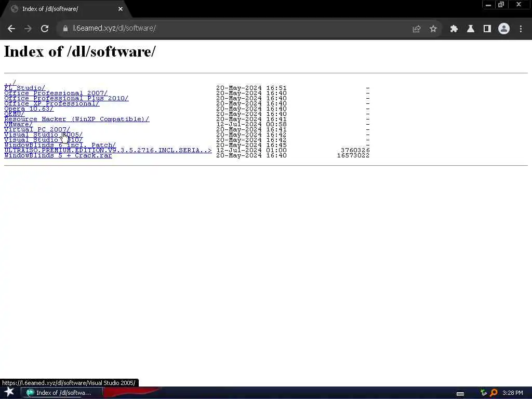Click the file size 16573022
This screenshot has height=399, width=532.
[353, 155]
